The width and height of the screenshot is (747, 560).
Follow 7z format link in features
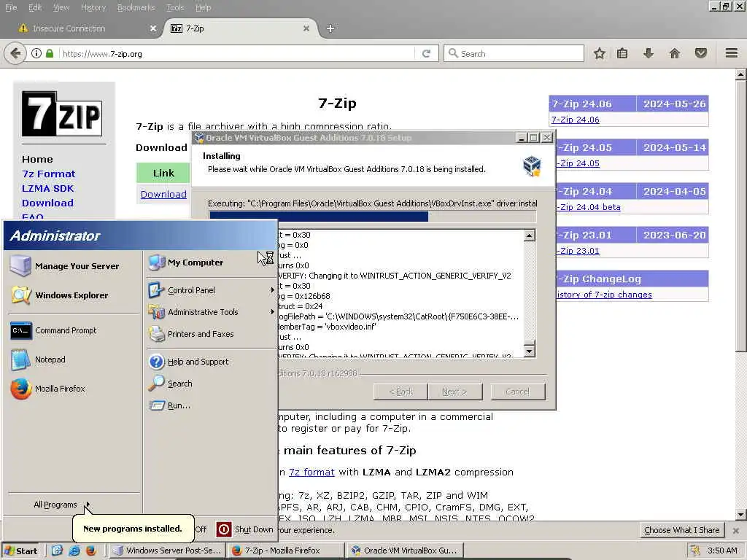pyautogui.click(x=311, y=472)
